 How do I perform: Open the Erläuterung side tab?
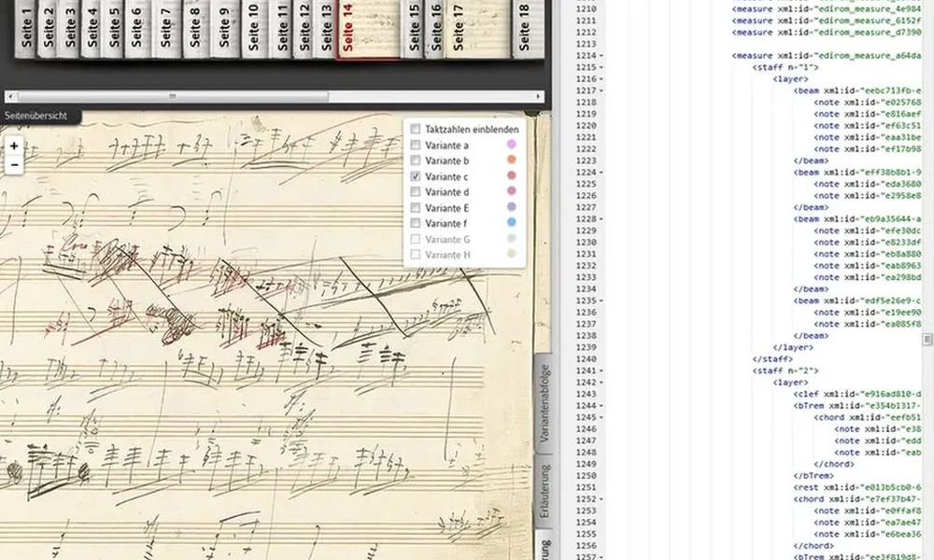point(544,492)
